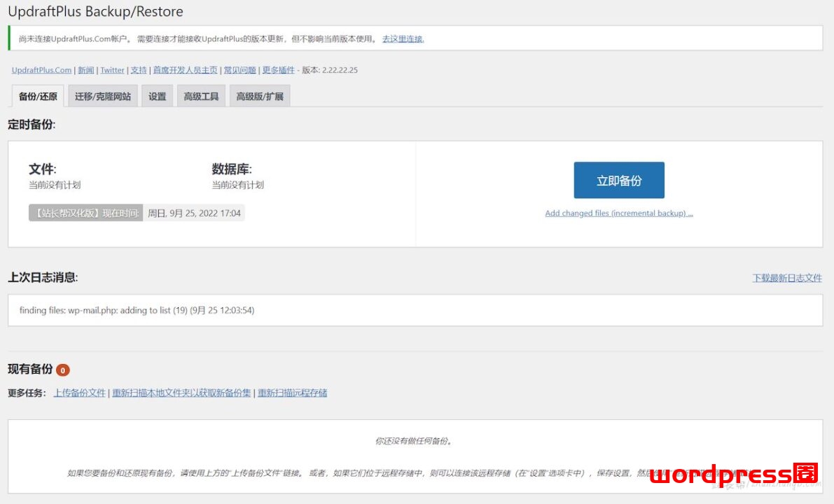Open the Add changed files incremental backup link

tap(618, 213)
